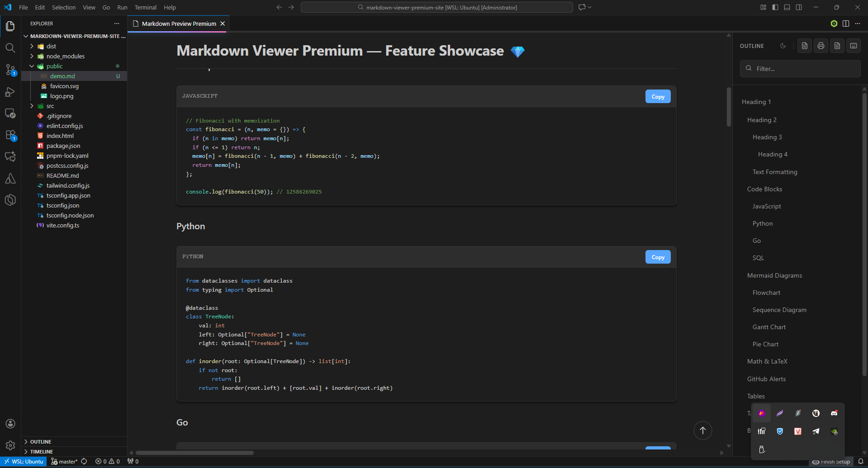Viewport: 868px width, 468px height.
Task: Open the Extensions view in the activity bar
Action: 10,135
